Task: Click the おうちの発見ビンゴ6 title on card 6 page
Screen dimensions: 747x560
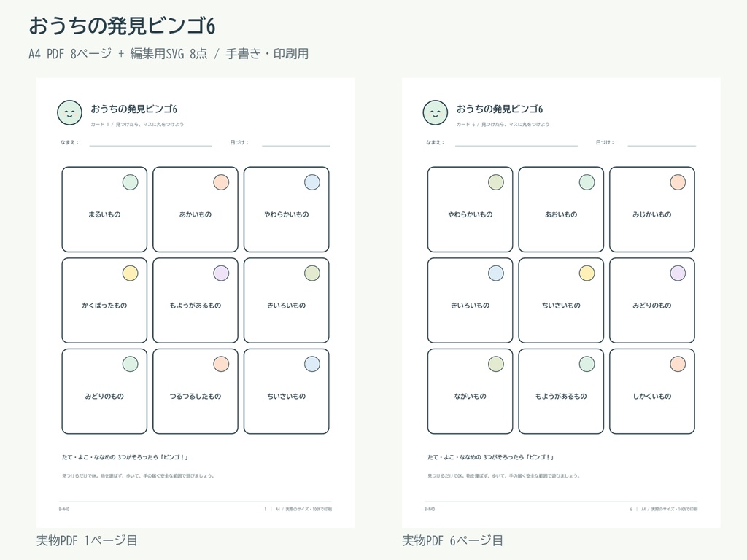Action: [x=500, y=109]
